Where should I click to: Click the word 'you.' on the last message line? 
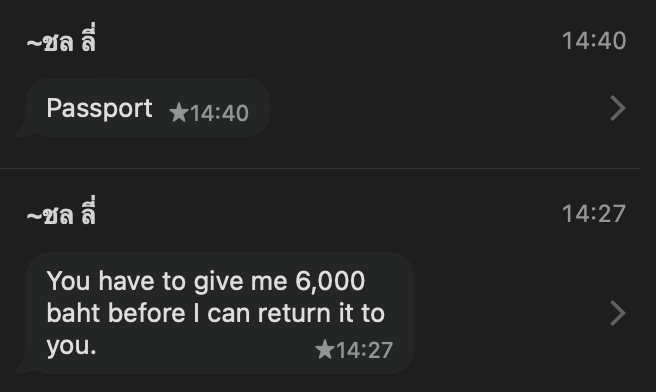tap(72, 346)
